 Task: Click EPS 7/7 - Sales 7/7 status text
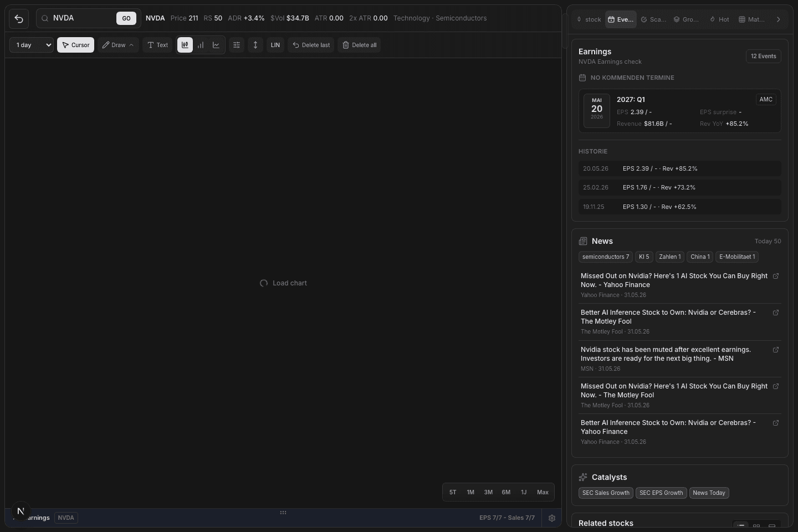tap(507, 518)
